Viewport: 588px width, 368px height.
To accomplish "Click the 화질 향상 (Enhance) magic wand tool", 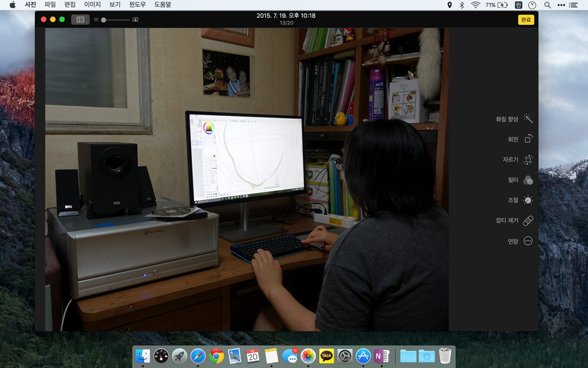I will pos(514,119).
